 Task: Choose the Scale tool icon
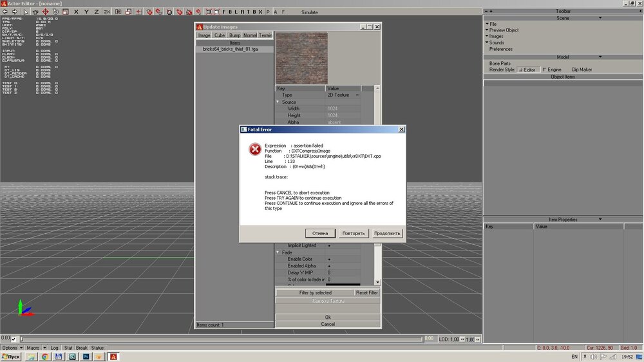[x=65, y=12]
